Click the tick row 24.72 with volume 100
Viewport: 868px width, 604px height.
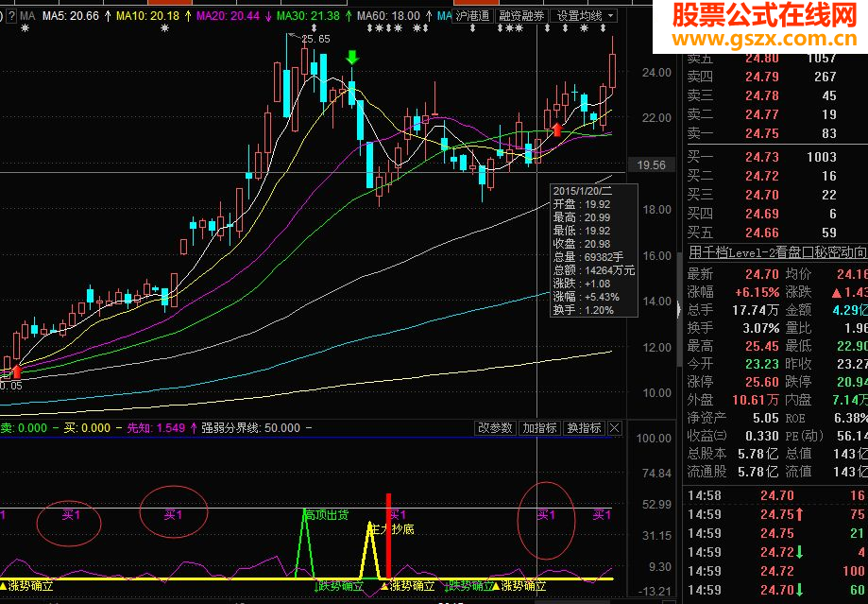click(777, 571)
